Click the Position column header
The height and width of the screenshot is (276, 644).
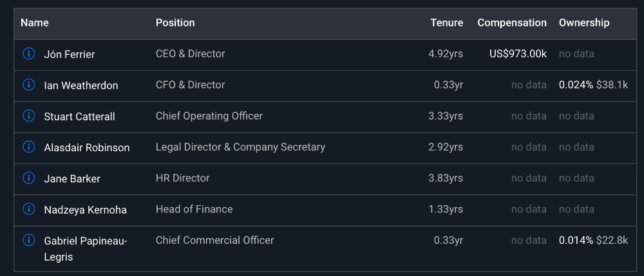[175, 23]
